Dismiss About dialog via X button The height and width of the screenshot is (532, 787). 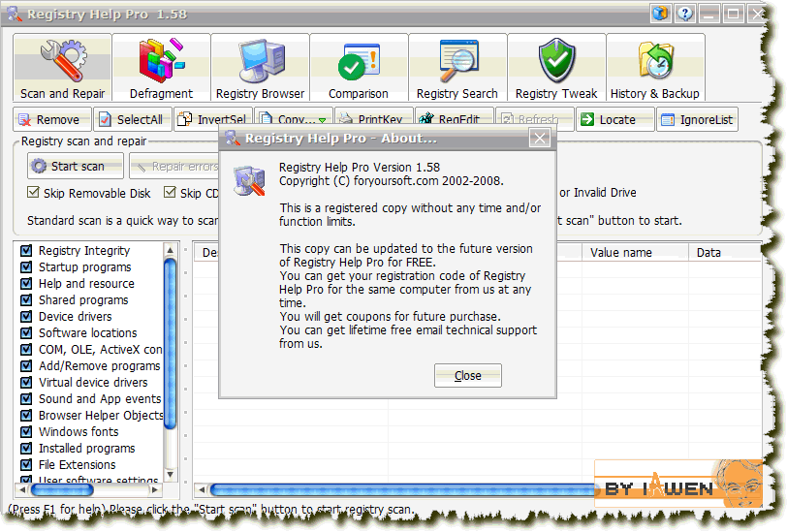[x=540, y=138]
